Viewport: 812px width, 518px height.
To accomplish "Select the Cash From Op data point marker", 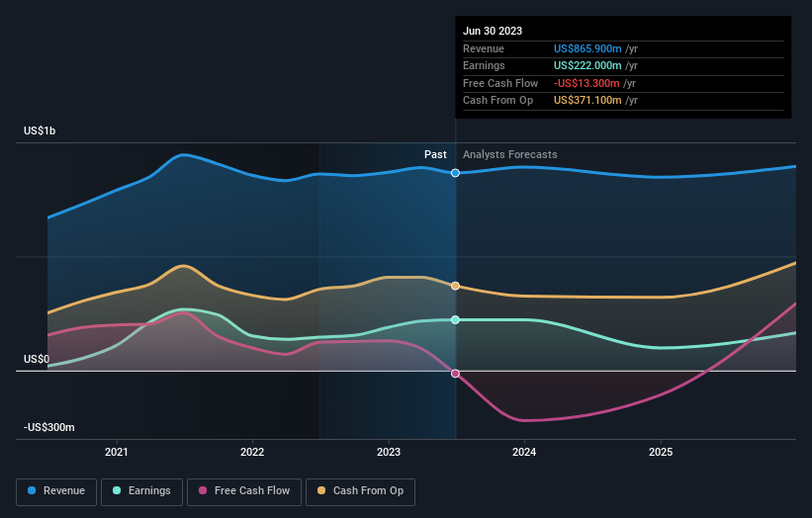I will 455,286.
